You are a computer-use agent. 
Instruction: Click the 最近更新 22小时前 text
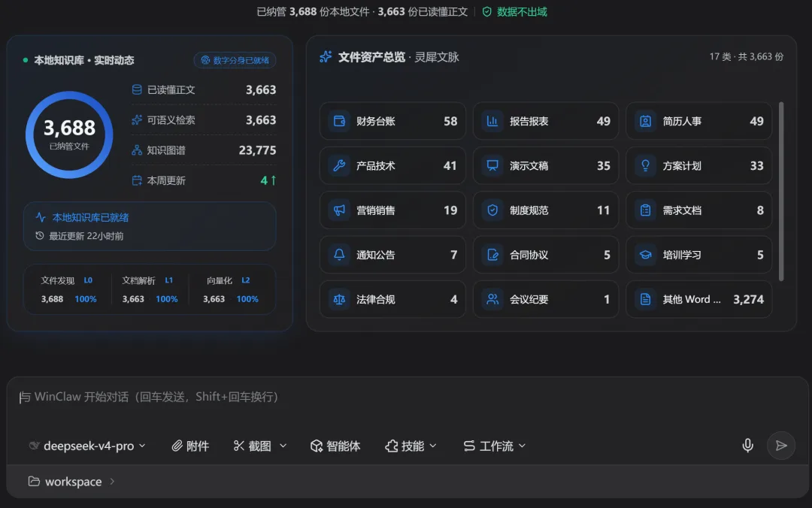point(86,236)
